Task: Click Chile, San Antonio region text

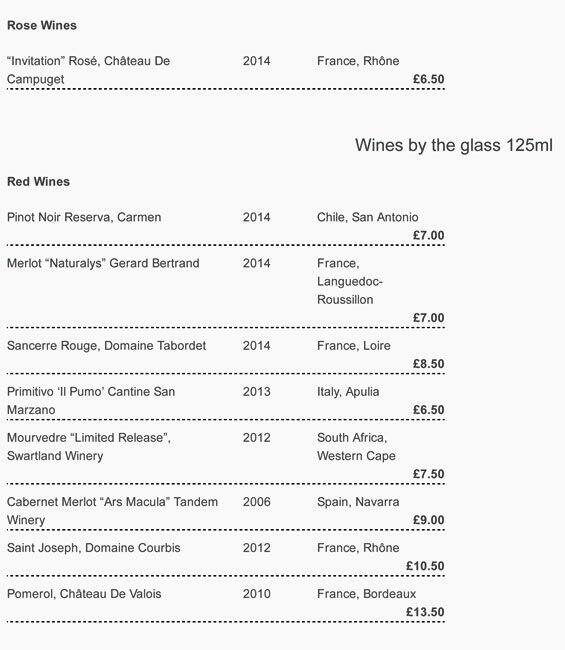Action: (368, 217)
